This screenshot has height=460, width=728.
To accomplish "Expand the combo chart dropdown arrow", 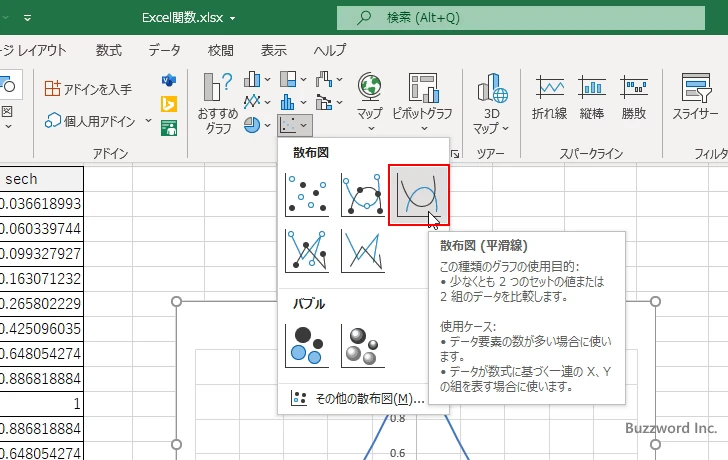I will (339, 102).
